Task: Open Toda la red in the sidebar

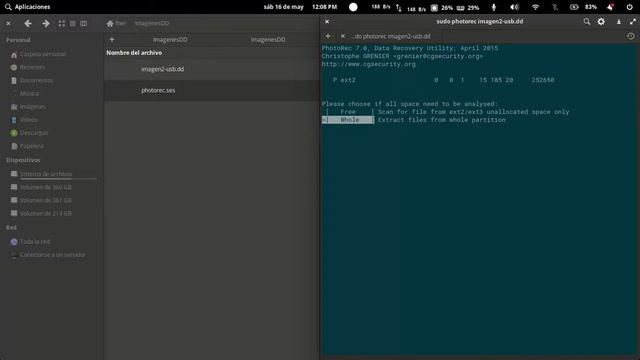Action: [35, 242]
